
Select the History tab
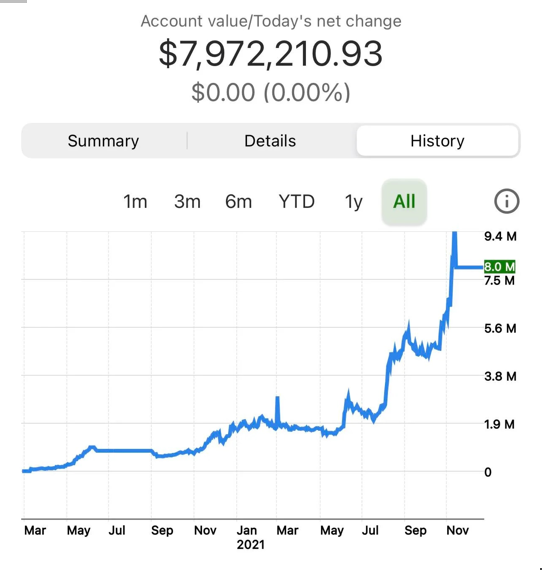coord(437,141)
